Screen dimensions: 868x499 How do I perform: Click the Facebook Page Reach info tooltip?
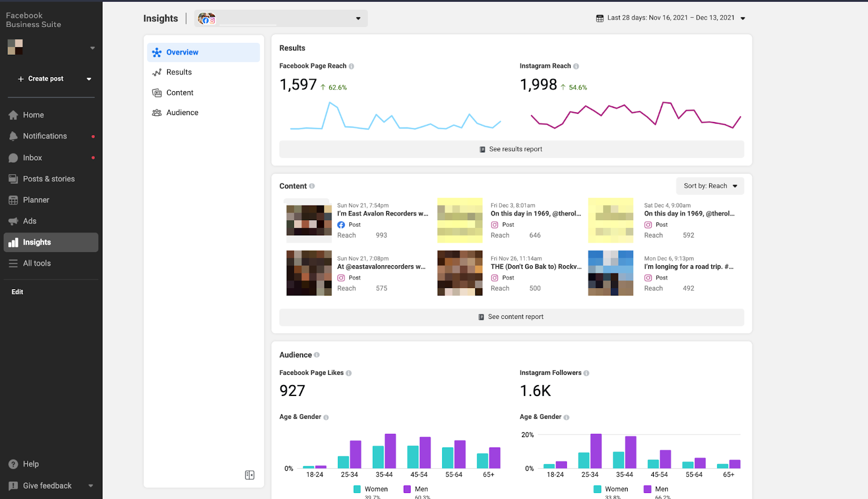[352, 66]
